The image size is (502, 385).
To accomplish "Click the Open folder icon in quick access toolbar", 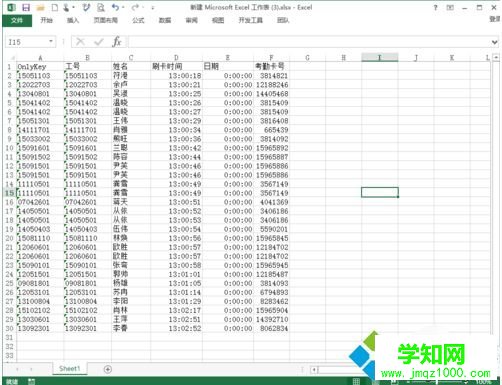I will 40,7.
